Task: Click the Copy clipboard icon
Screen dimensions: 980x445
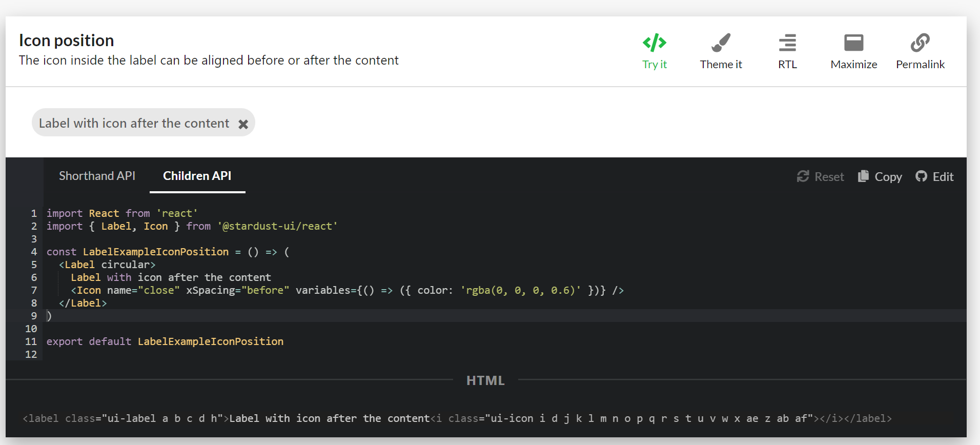Action: (x=863, y=176)
